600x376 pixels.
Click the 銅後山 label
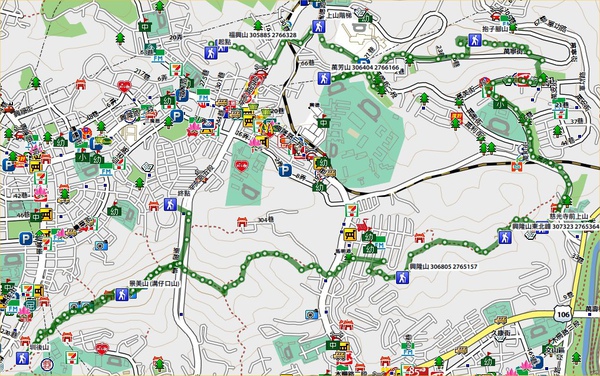tap(40, 347)
